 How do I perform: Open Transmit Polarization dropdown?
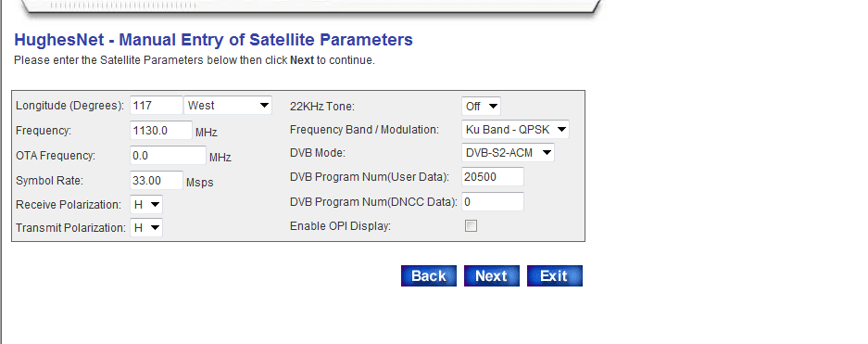click(146, 228)
